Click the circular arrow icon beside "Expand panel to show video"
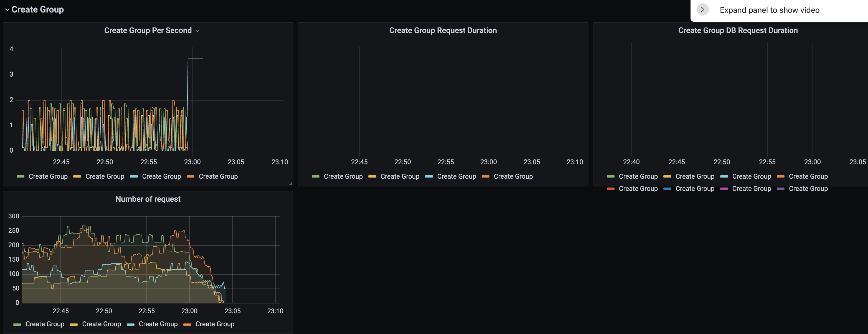 702,9
